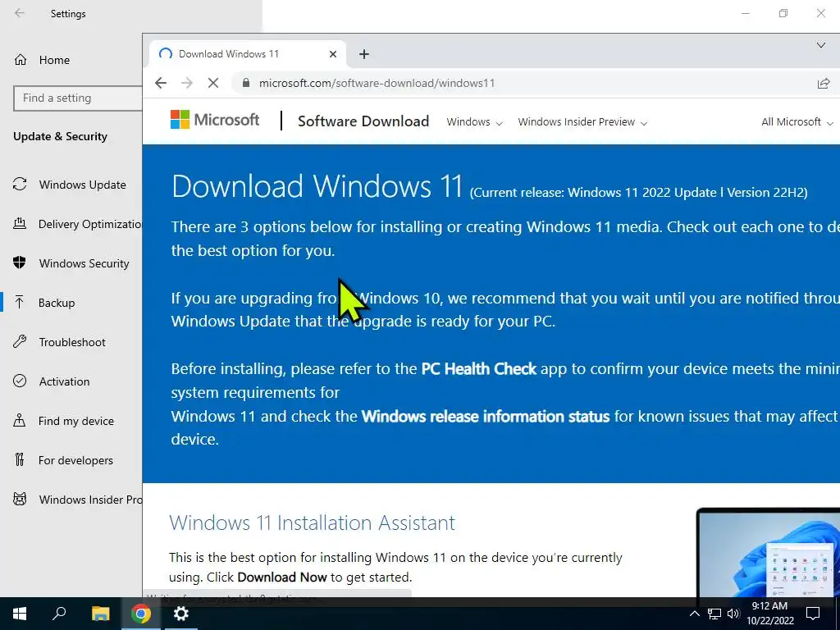840x630 pixels.
Task: Stop loading the page in Chrome
Action: pos(213,83)
